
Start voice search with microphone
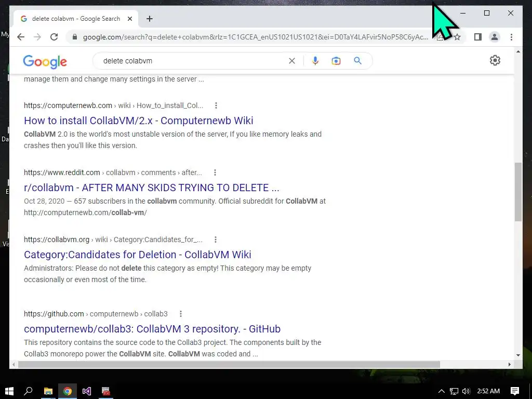315,61
